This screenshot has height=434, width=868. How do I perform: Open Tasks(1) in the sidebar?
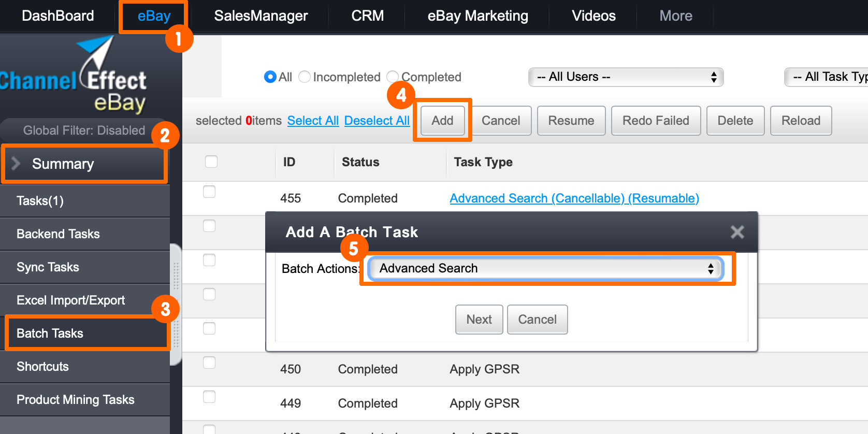(85, 201)
